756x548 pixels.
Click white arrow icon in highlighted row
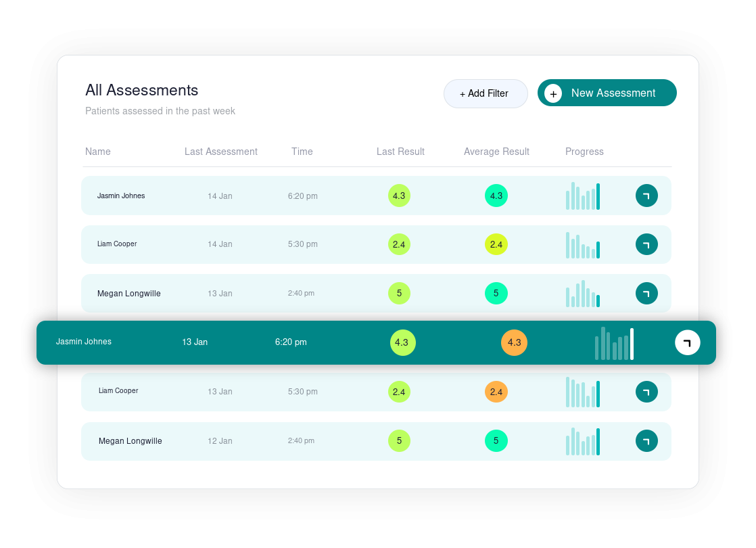coord(687,343)
